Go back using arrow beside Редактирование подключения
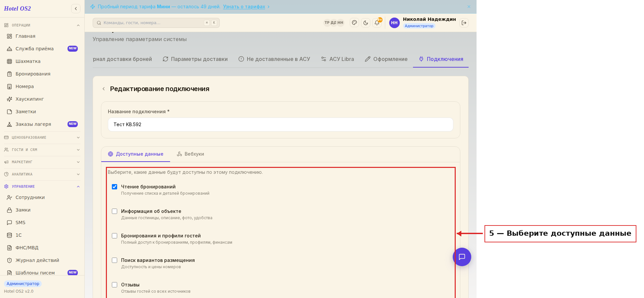Screen dimensions: 644x298 [x=104, y=89]
